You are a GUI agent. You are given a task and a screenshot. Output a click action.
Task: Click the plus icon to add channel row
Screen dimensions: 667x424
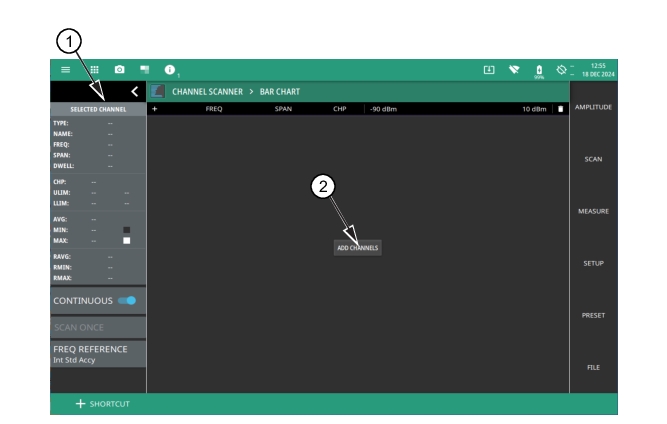[x=155, y=108]
